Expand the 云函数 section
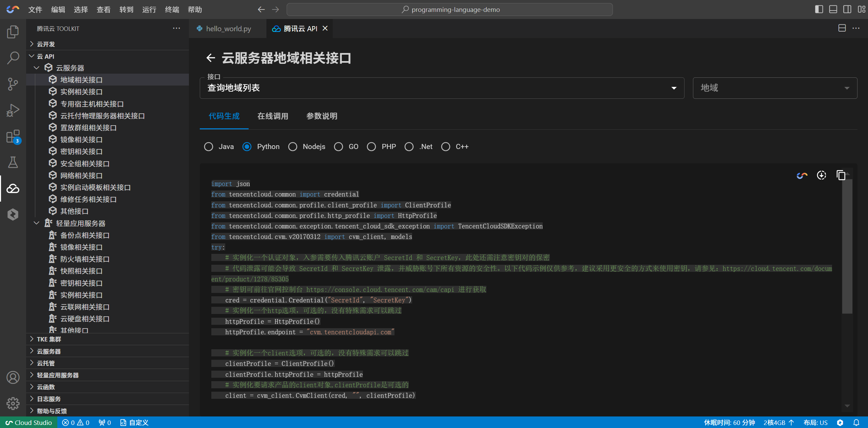 pyautogui.click(x=108, y=387)
